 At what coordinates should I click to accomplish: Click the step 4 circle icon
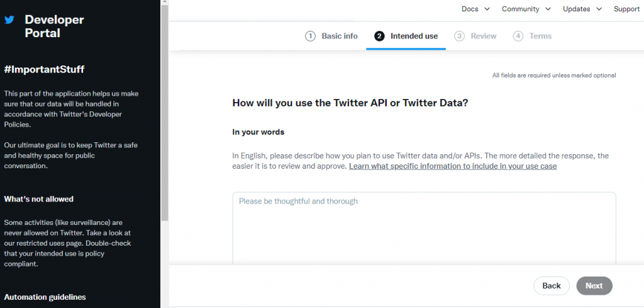click(x=518, y=36)
